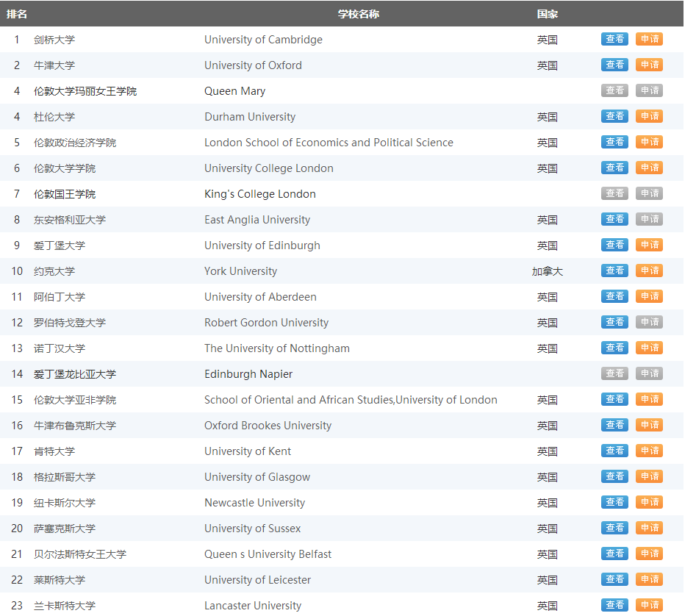Image resolution: width=696 pixels, height=616 pixels.
Task: Click 查看 for University of Kent
Action: 614,451
